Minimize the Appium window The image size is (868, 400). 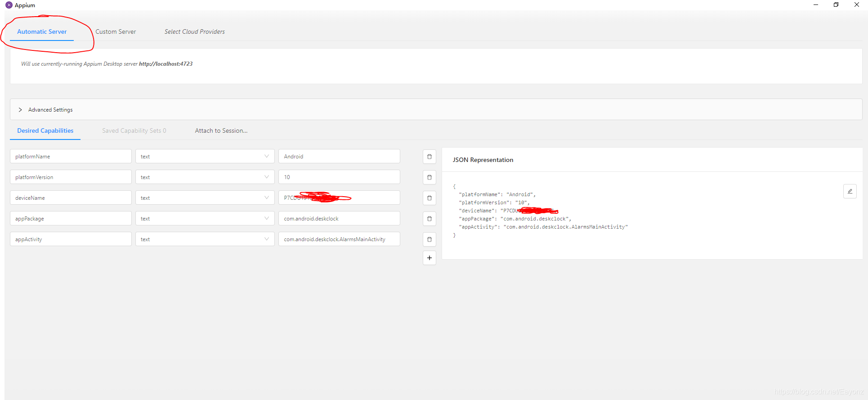[815, 5]
